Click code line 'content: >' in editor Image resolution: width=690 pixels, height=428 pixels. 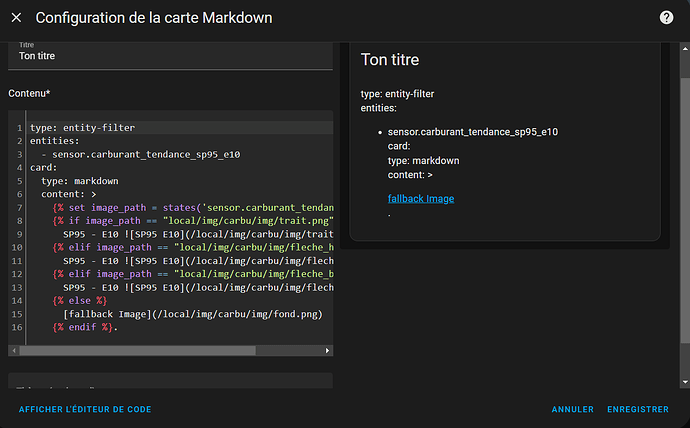[69, 194]
